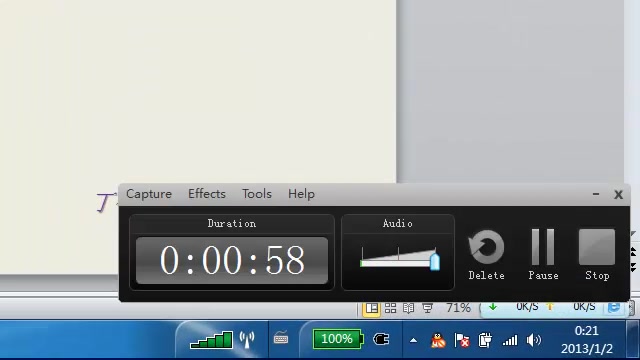This screenshot has height=360, width=640.
Task: Click the wireless antenna icon in taskbar
Action: click(247, 340)
